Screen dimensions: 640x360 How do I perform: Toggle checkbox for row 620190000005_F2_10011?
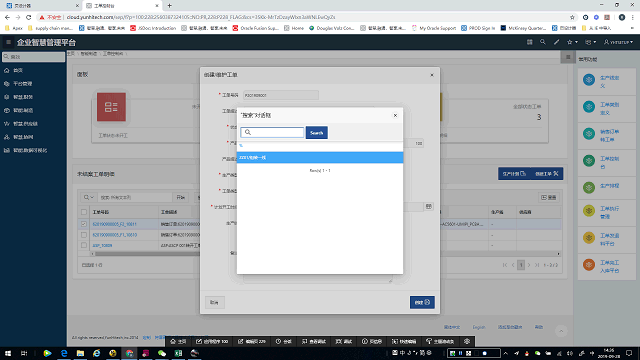pyautogui.click(x=84, y=224)
